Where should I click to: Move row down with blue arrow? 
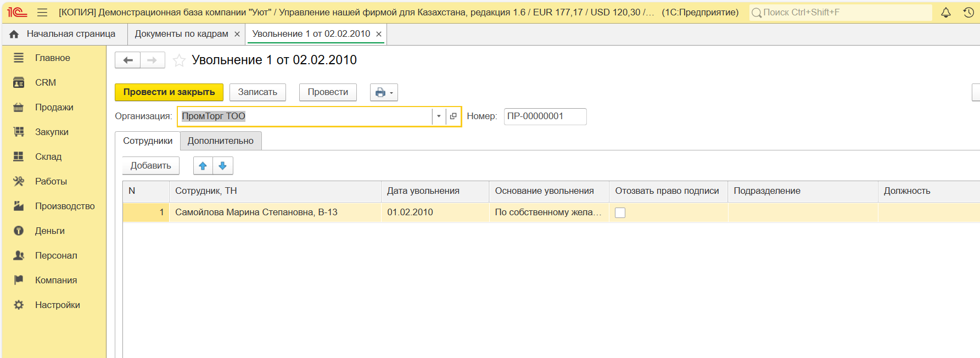point(222,166)
